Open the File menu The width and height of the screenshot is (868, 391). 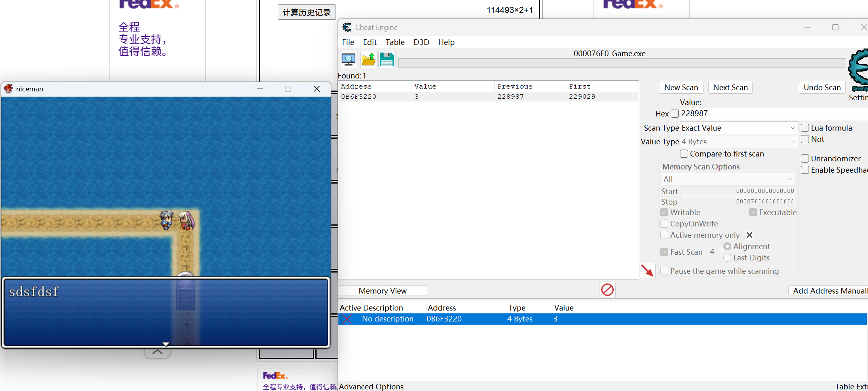coord(348,42)
